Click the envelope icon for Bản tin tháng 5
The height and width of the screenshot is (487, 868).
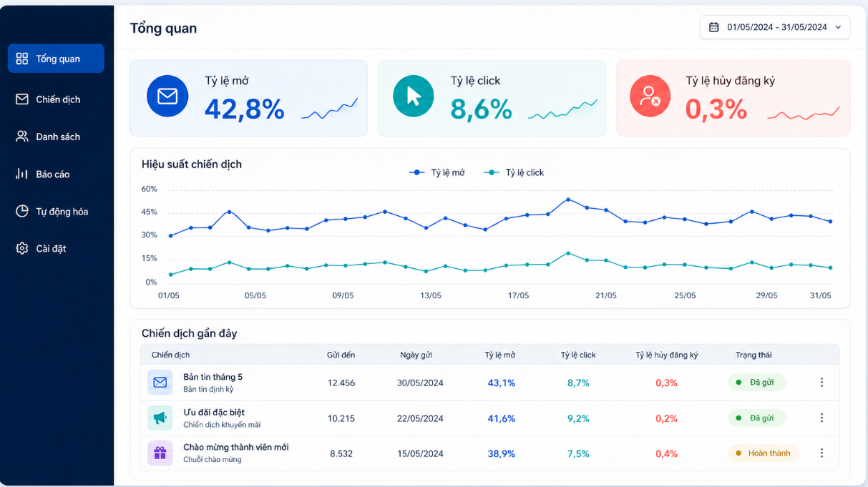point(160,383)
